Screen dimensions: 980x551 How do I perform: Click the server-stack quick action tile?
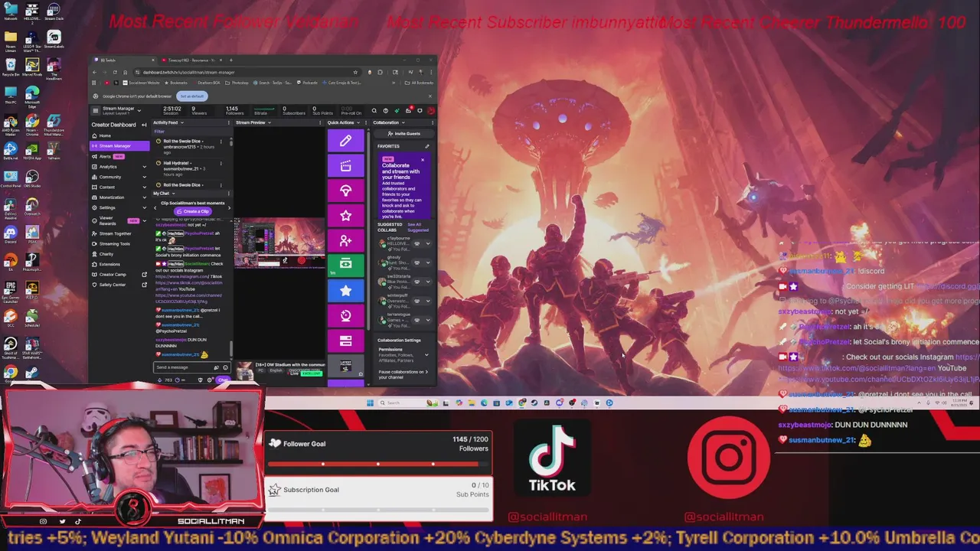coord(345,341)
